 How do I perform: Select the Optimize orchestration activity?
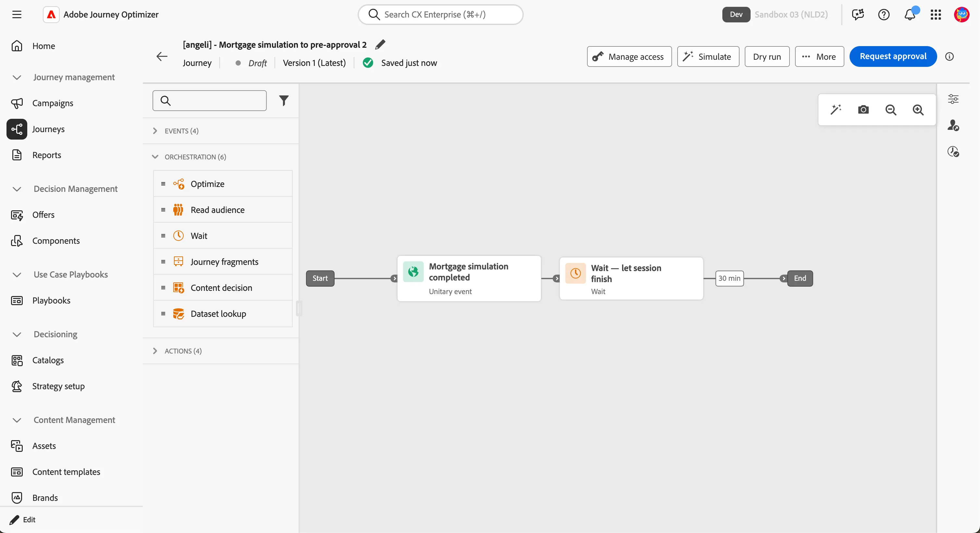pos(223,184)
